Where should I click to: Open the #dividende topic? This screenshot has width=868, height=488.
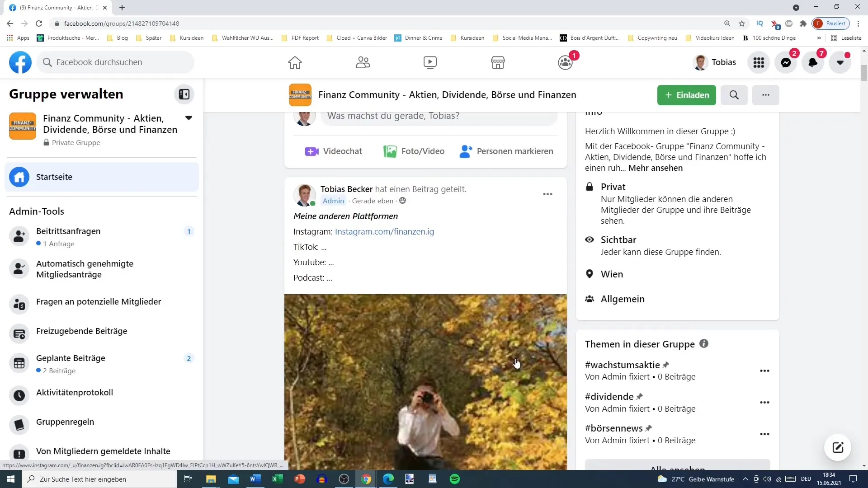609,397
